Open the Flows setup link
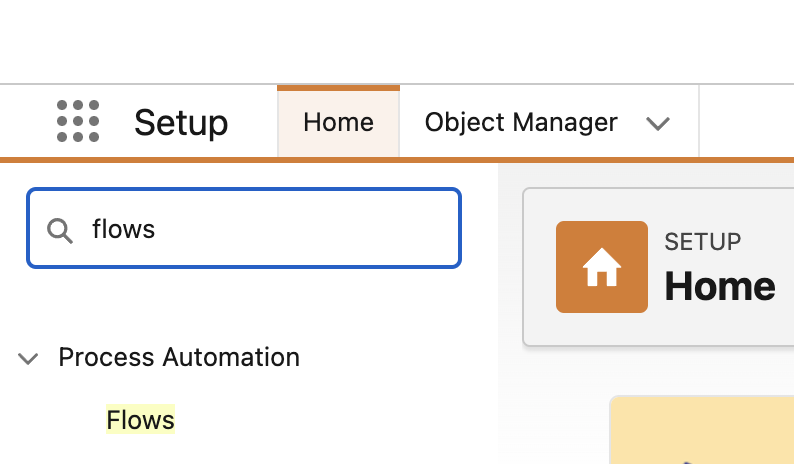Image resolution: width=794 pixels, height=464 pixels. click(140, 420)
